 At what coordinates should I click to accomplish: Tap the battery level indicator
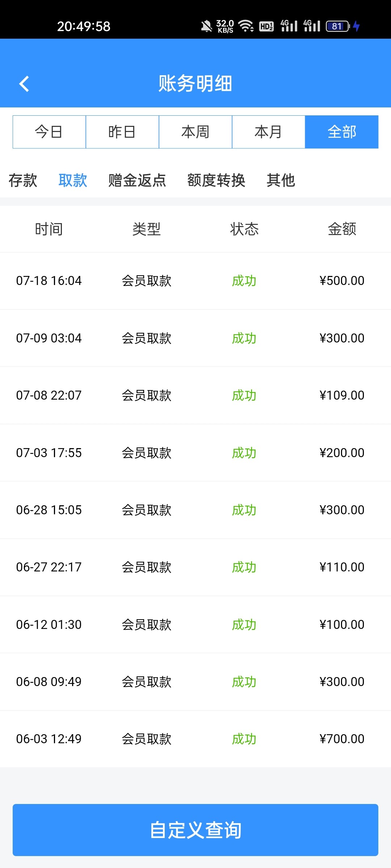coord(337,26)
